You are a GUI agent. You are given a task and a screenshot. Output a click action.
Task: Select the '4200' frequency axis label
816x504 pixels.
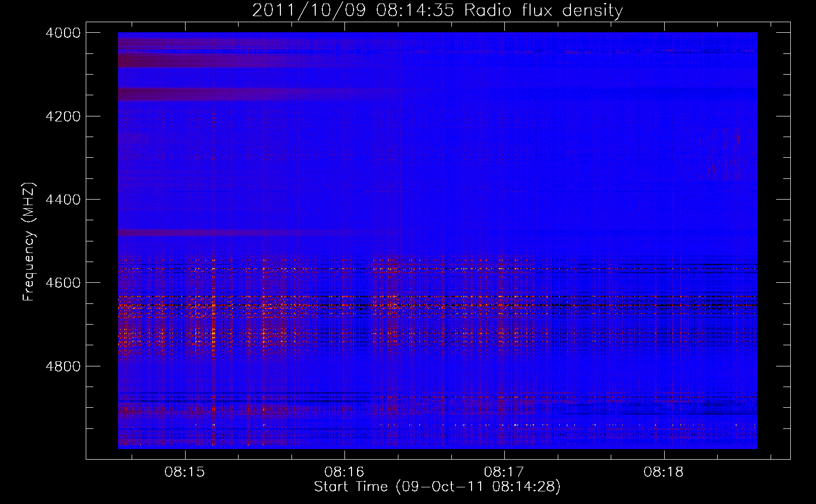pyautogui.click(x=63, y=116)
